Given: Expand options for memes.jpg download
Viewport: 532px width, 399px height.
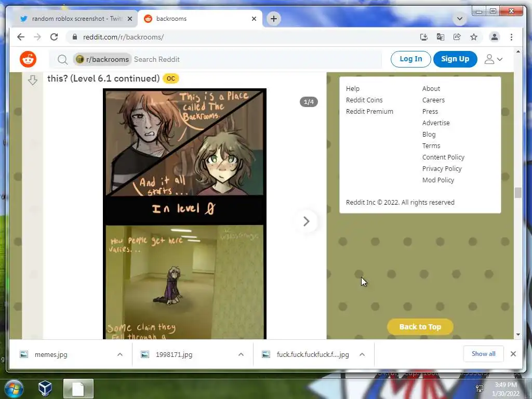Looking at the screenshot, I should pos(120,354).
